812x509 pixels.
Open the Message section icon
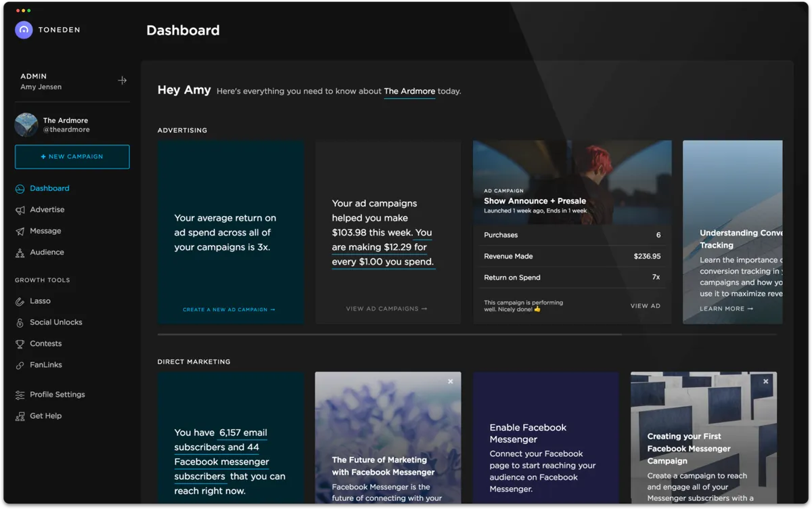click(x=23, y=231)
